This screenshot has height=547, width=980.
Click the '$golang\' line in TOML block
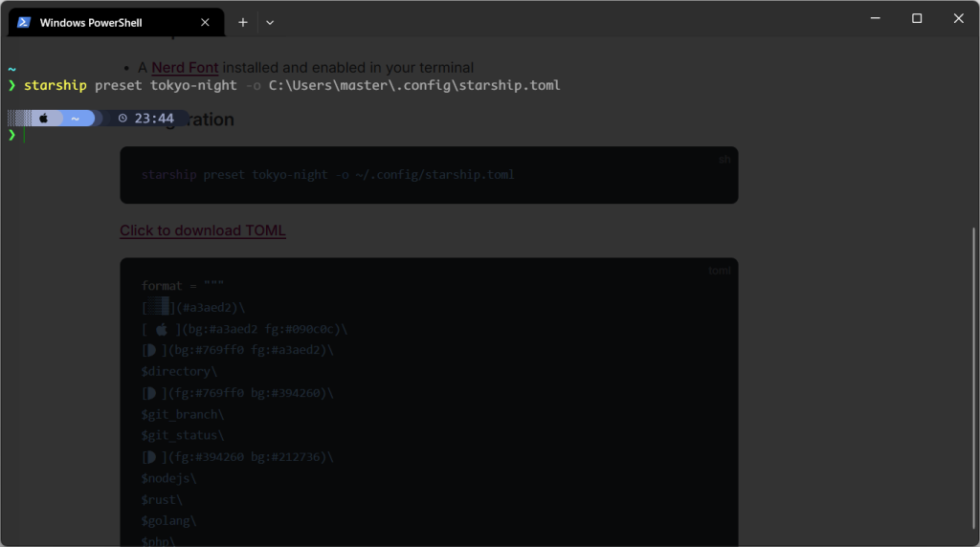168,521
